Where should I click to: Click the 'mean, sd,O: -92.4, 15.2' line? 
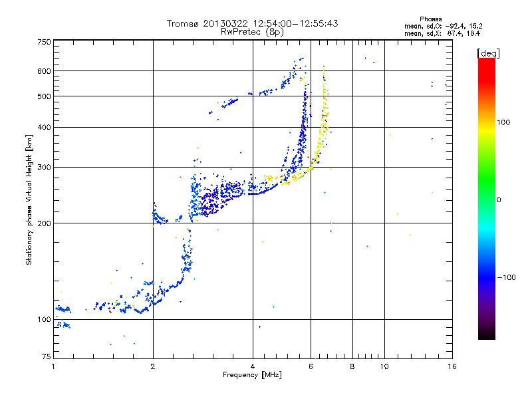pos(443,26)
